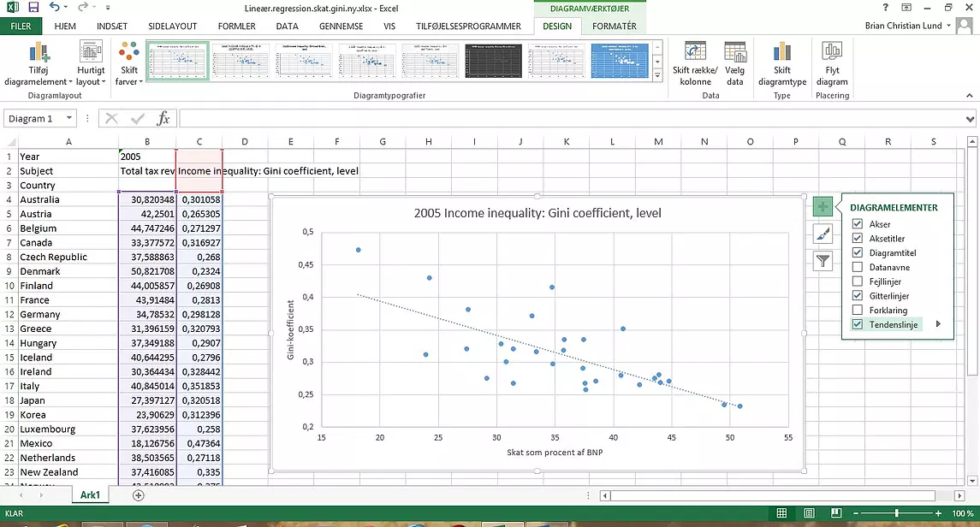The height and width of the screenshot is (527, 980).
Task: Click Vælg data icon
Action: click(x=735, y=63)
